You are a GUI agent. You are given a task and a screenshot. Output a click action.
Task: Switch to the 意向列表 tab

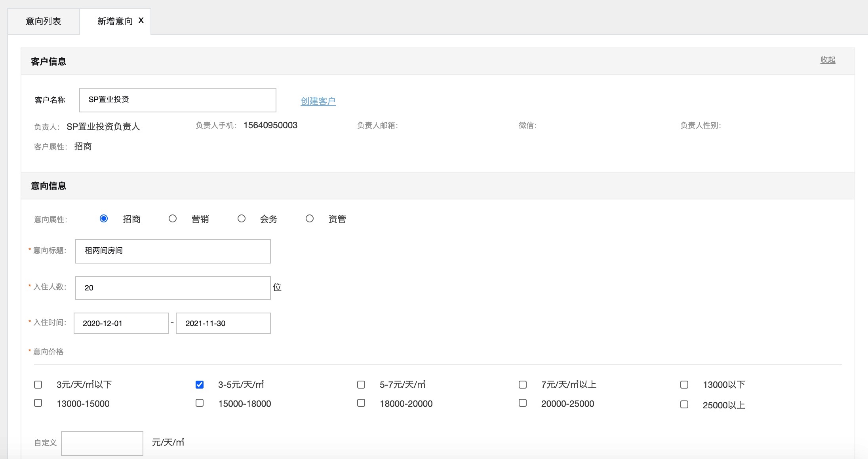44,21
